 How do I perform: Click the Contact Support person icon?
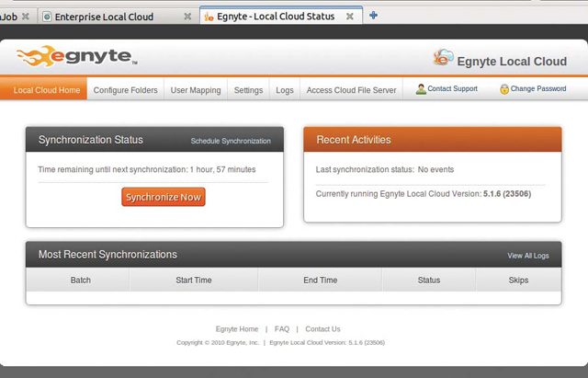[x=421, y=89]
